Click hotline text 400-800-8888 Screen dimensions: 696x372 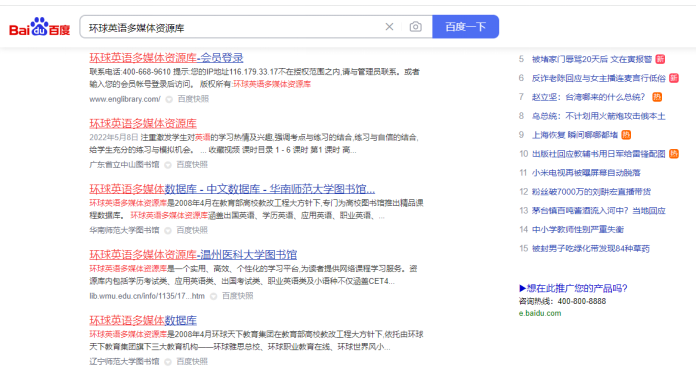point(581,301)
